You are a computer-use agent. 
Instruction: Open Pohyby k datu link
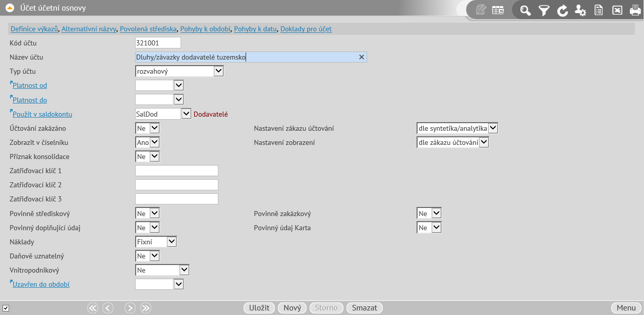(255, 29)
